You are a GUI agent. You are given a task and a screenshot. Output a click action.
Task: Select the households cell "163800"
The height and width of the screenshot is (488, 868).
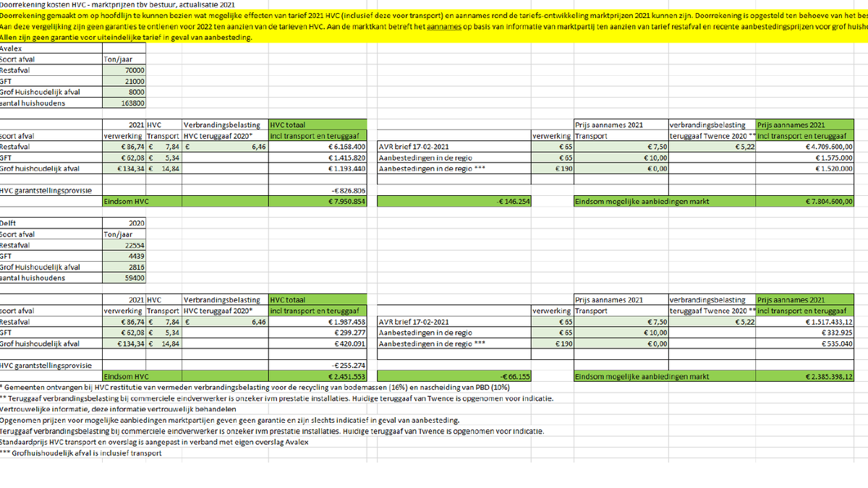click(125, 103)
